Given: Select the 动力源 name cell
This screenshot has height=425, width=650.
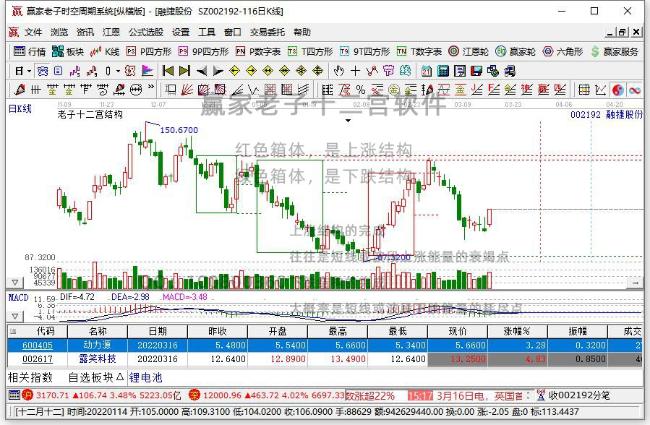Looking at the screenshot, I should coord(97,345).
